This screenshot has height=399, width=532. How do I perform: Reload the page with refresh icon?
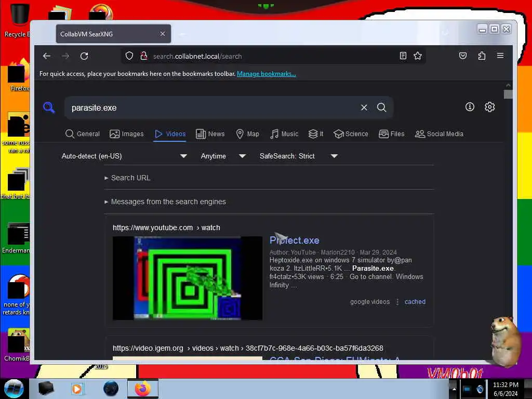click(x=84, y=56)
